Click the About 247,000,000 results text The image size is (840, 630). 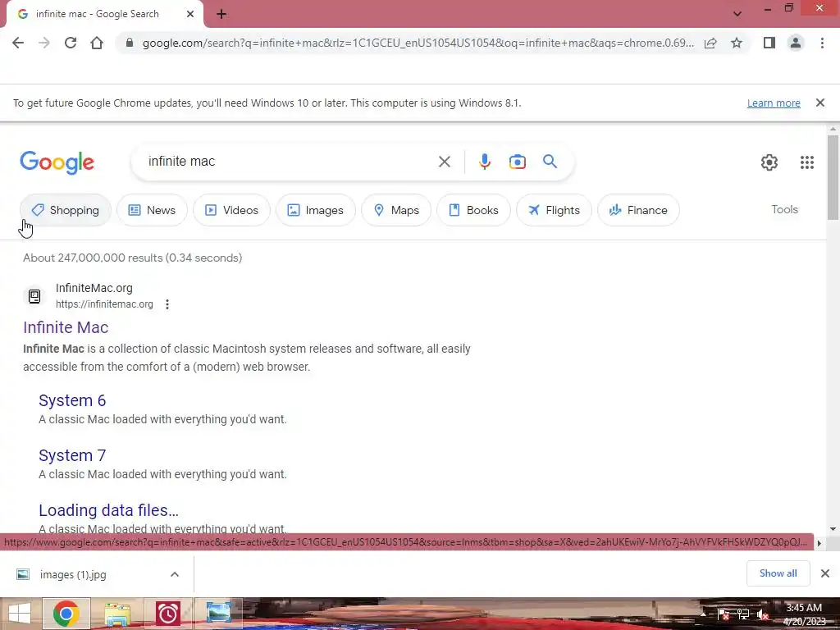132,258
